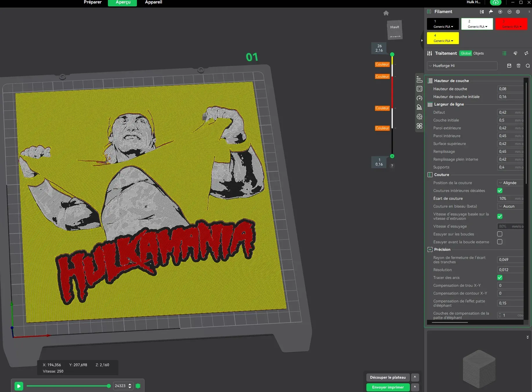Collapse the bottom thumbnail panel chevron
This screenshot has height=392, width=532.
coord(527,337)
